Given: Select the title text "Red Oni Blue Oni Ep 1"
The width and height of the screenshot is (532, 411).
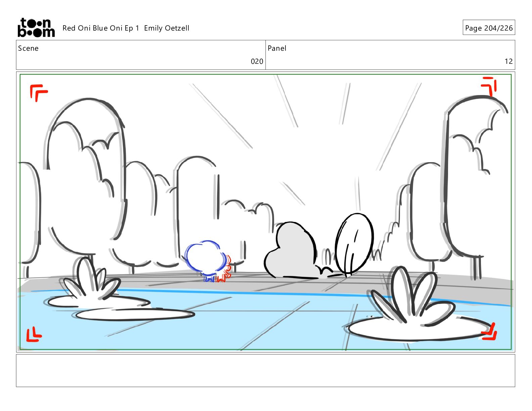Looking at the screenshot, I should [x=101, y=28].
